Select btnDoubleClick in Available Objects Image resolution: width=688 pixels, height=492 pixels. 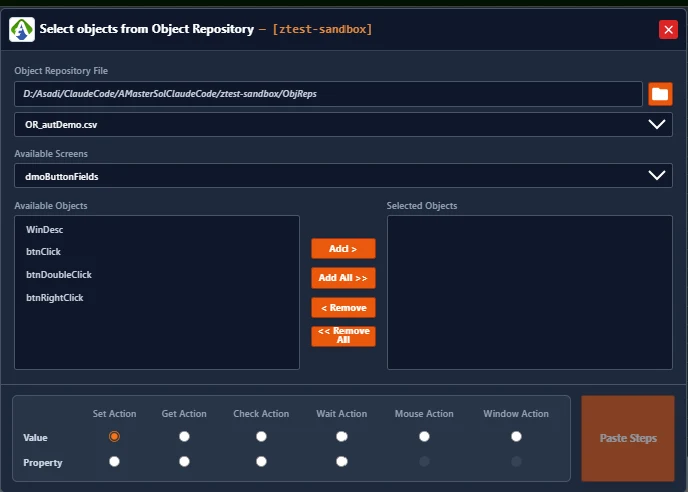click(59, 275)
